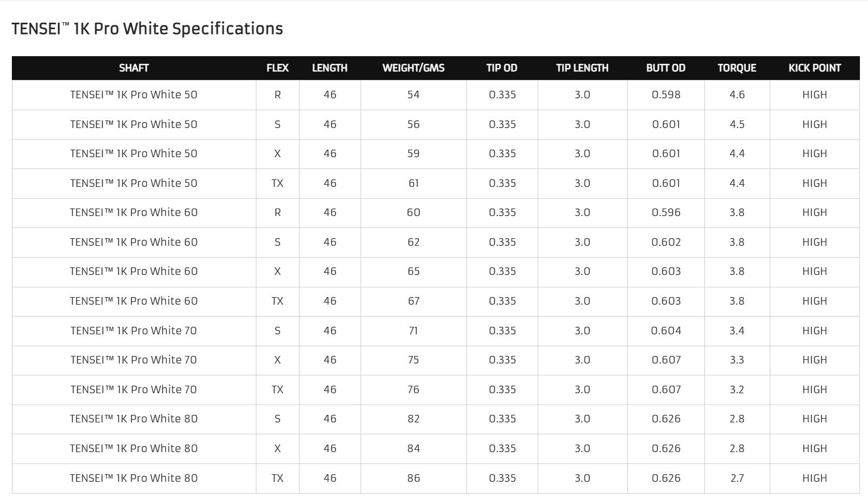Select the TIP OD column header
Viewport: 868px width, 498px height.
[x=502, y=68]
